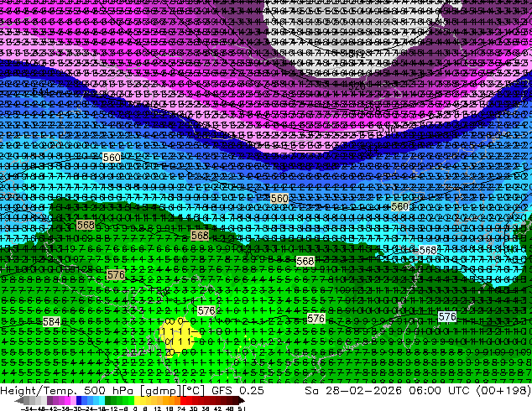Click the '06:00 UTC' time text
532x411 pixels.
click(x=439, y=391)
